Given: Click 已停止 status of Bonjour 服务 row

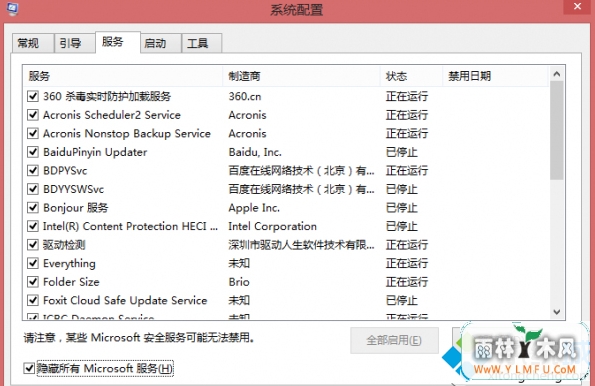Looking at the screenshot, I should 401,208.
